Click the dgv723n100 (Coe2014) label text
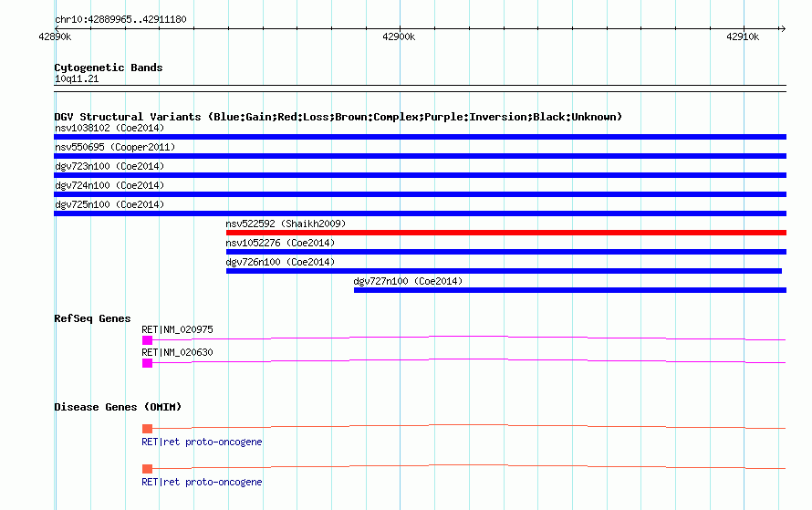 coord(109,166)
